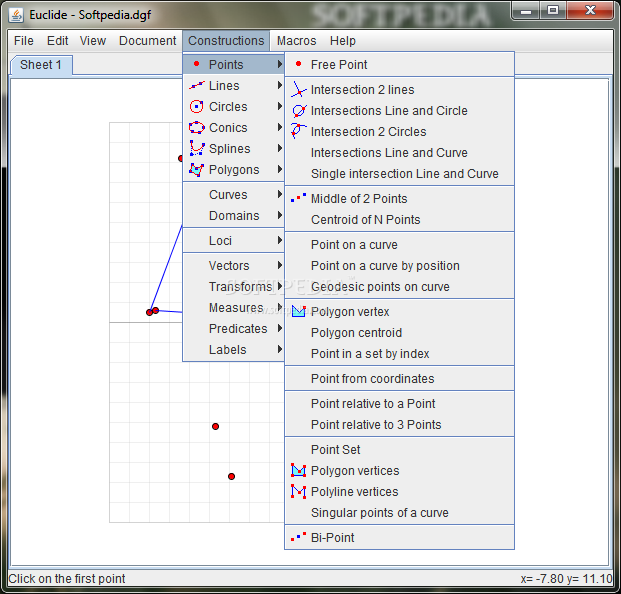Viewport: 621px width, 594px height.
Task: Click the Intersection 2 Circles icon
Action: [299, 131]
